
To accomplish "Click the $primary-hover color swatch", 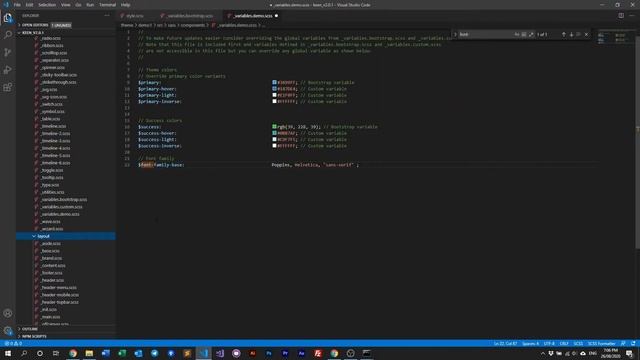I will point(274,89).
